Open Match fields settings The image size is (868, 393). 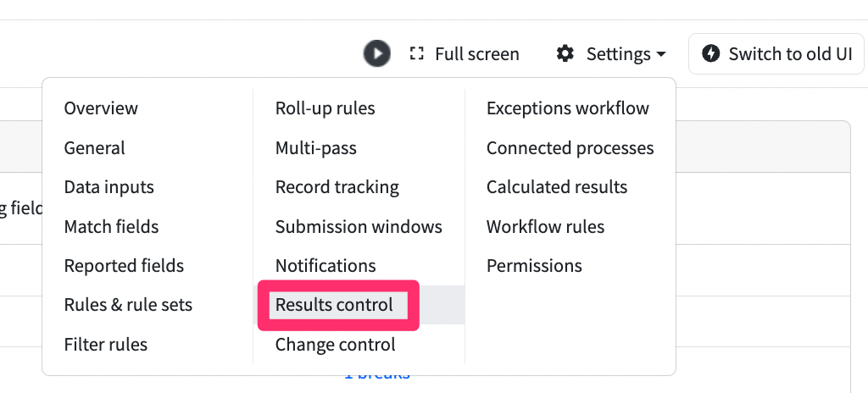pyautogui.click(x=111, y=226)
